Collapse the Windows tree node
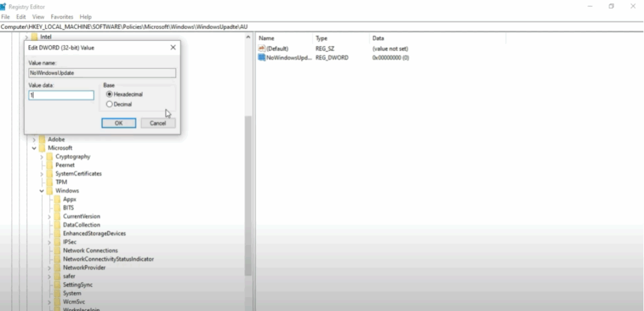 pos(42,191)
